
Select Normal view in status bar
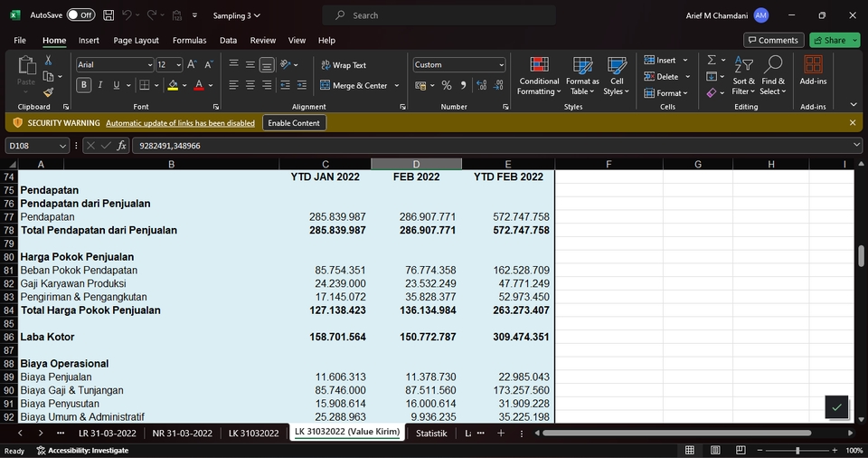click(x=690, y=450)
